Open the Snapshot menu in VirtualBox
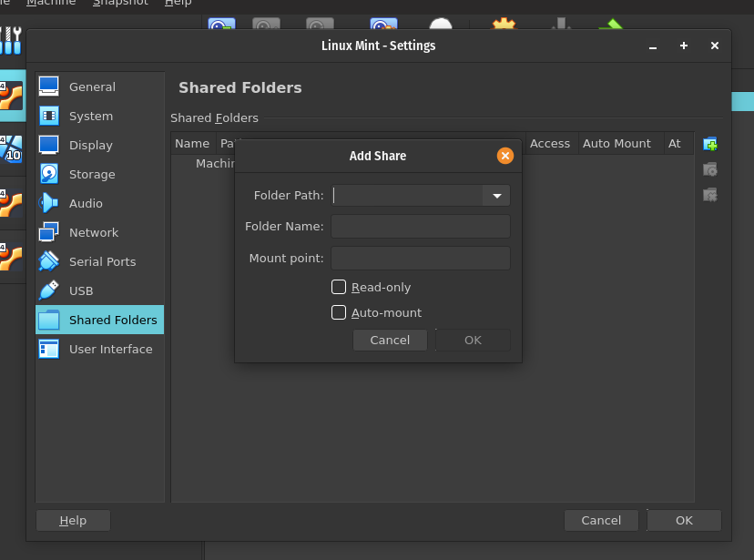 pyautogui.click(x=120, y=3)
